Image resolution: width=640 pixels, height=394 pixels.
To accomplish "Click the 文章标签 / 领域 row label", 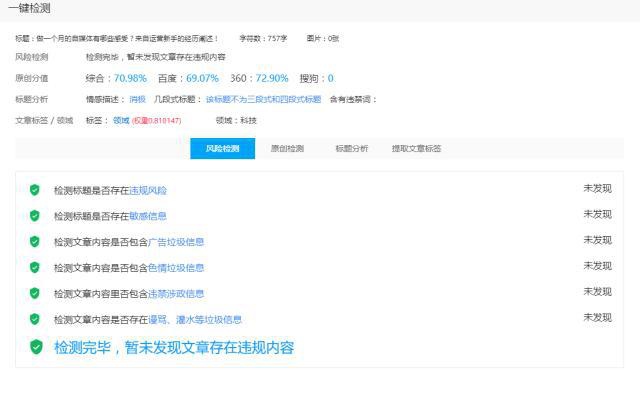I will 44,120.
